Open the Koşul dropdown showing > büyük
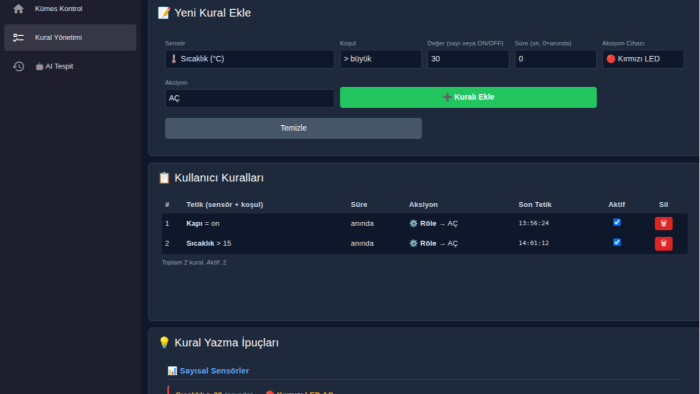This screenshot has height=394, width=700. point(380,59)
